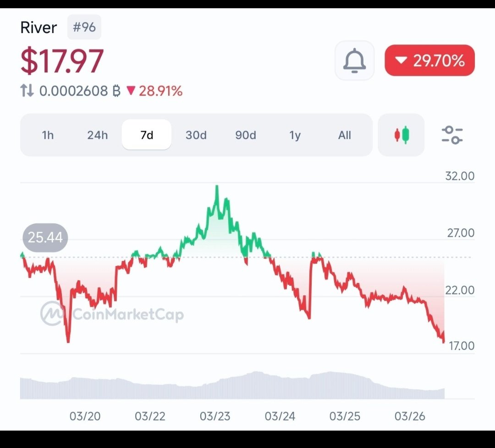Select the 7d timeframe

(x=147, y=135)
